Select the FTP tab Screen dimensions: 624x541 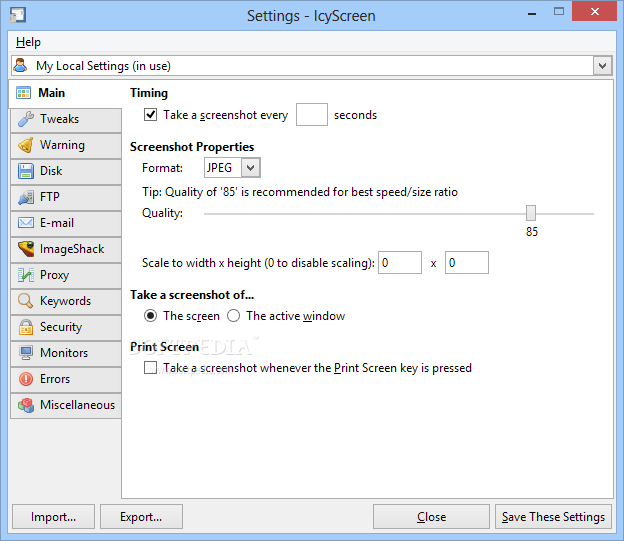pyautogui.click(x=66, y=197)
